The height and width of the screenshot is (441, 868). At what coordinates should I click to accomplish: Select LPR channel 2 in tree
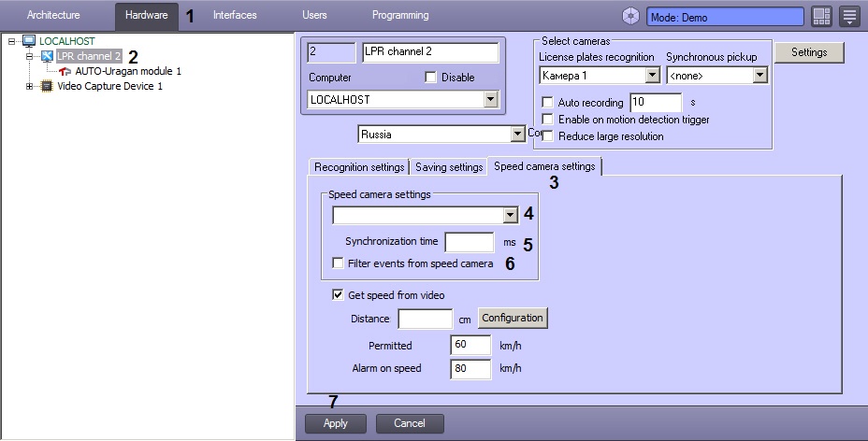(89, 56)
